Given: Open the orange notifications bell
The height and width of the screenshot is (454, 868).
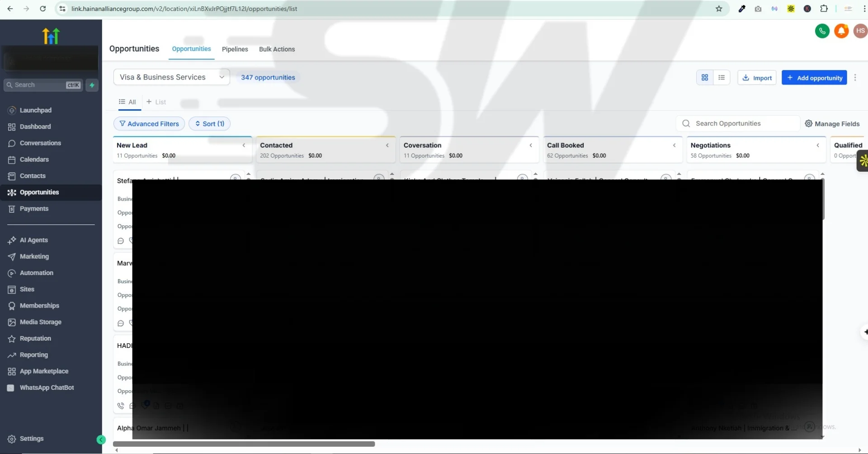Looking at the screenshot, I should [841, 31].
